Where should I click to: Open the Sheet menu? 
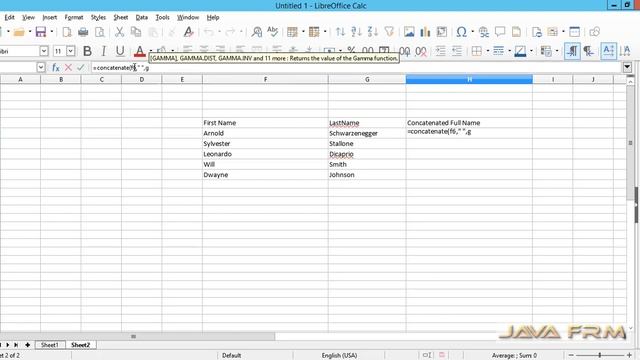[121, 17]
